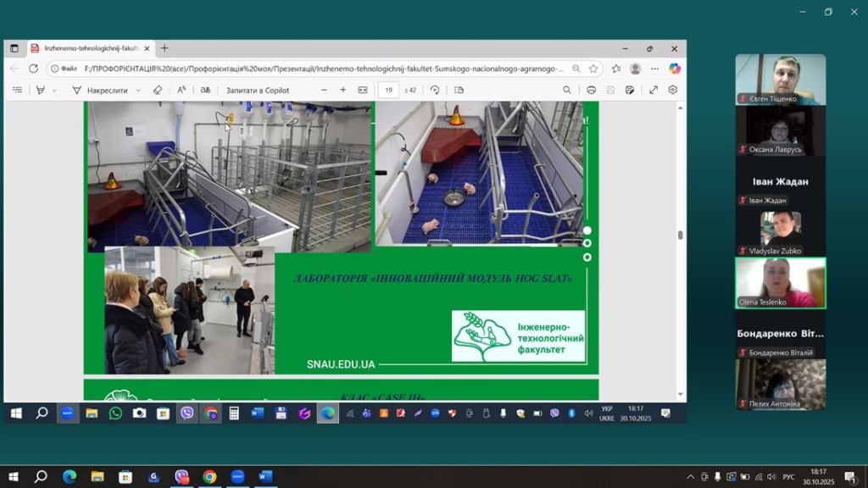
Task: Add this page to favorites star
Action: click(593, 69)
